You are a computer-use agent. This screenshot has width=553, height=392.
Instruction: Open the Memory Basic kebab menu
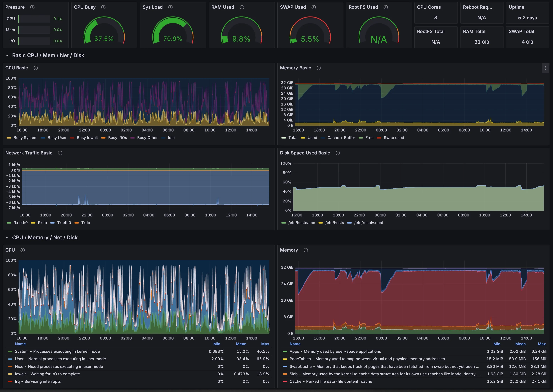(545, 68)
